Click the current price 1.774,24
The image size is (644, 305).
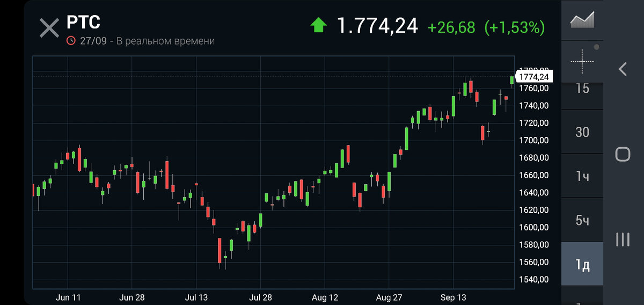click(x=377, y=26)
